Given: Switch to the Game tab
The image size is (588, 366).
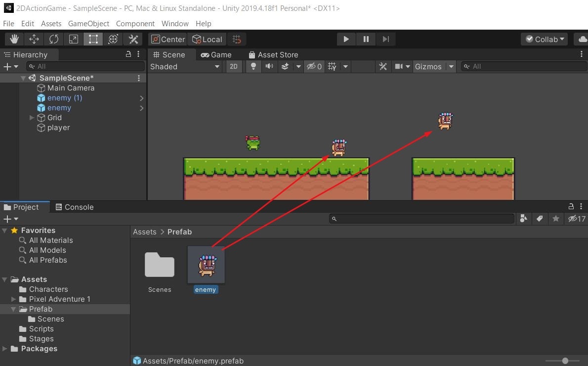Looking at the screenshot, I should 216,55.
